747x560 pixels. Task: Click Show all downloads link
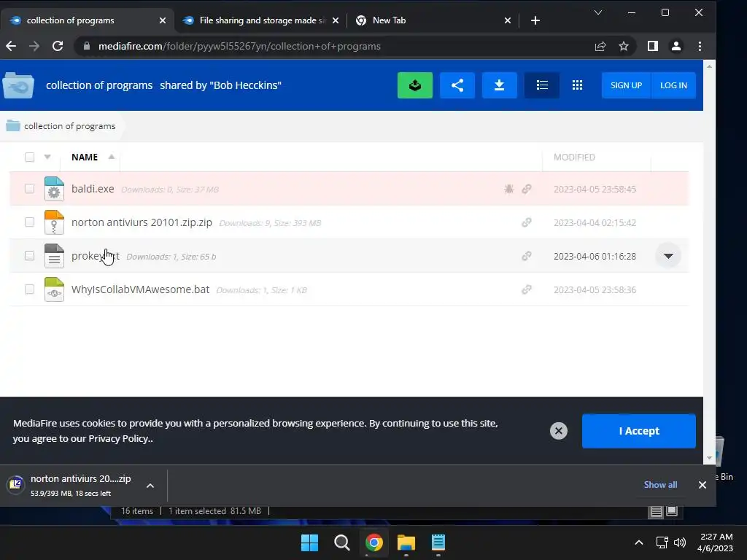click(660, 485)
